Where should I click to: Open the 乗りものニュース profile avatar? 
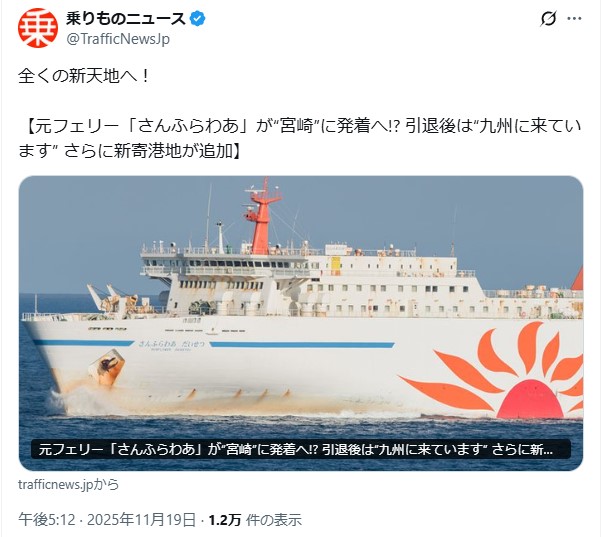coord(38,28)
